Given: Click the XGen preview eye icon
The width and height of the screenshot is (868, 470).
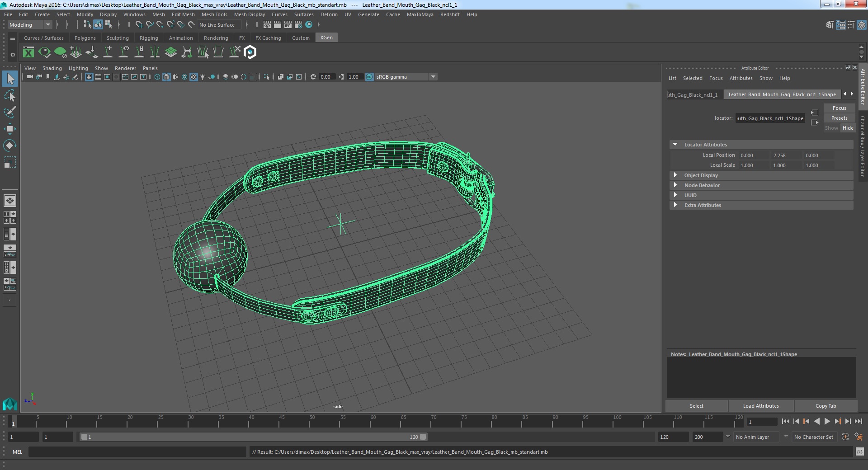Looking at the screenshot, I should (44, 52).
